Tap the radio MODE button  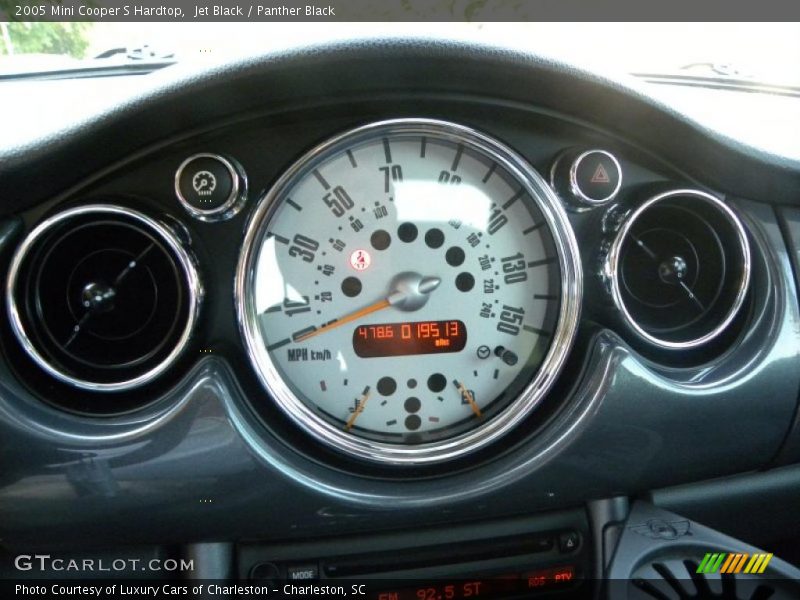tap(302, 576)
